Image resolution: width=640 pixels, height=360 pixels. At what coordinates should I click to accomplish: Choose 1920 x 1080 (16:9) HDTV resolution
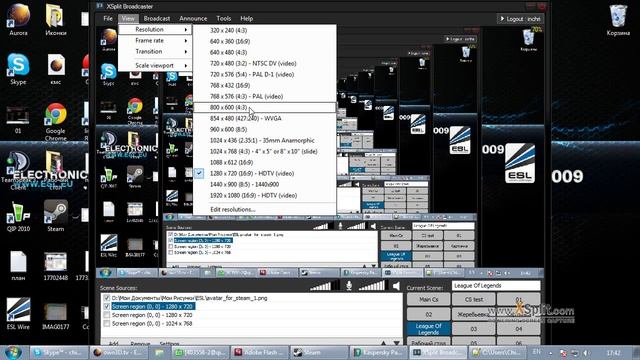[x=264, y=196]
